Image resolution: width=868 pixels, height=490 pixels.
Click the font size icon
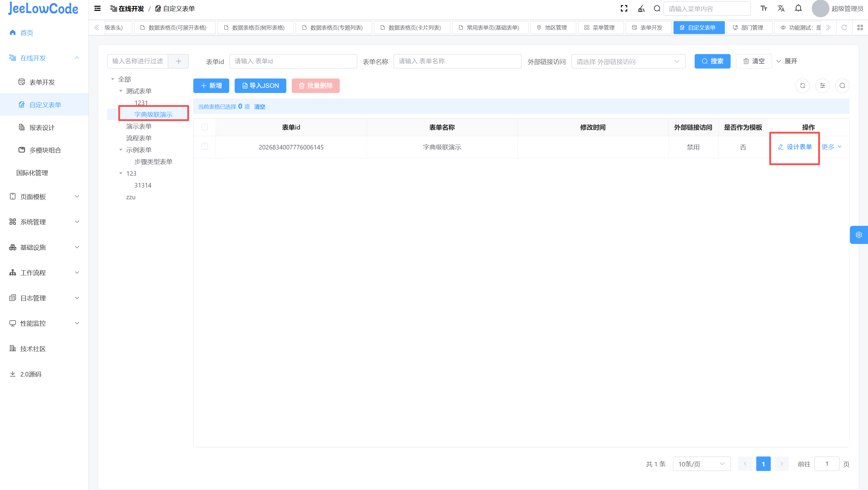[x=763, y=9]
